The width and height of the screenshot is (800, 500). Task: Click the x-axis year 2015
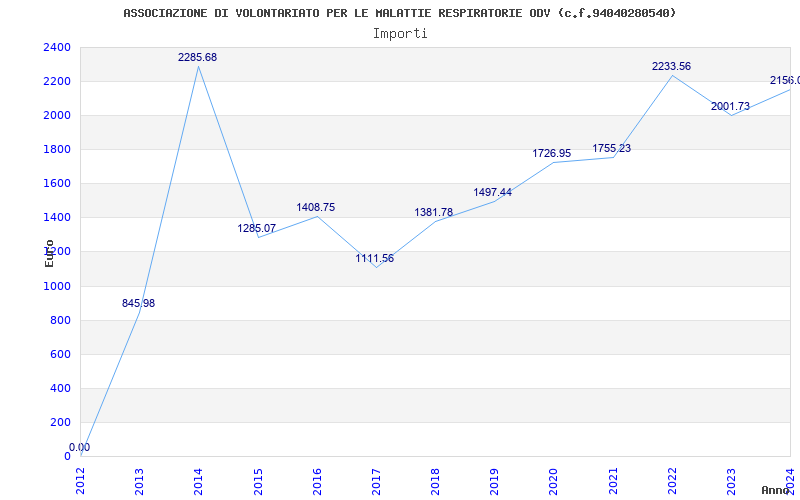pos(258,481)
